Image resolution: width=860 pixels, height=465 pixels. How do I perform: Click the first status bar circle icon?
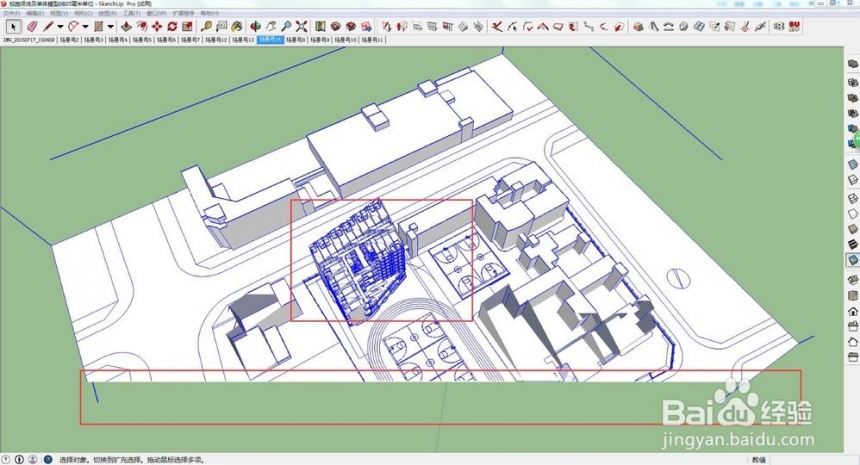coord(6,460)
